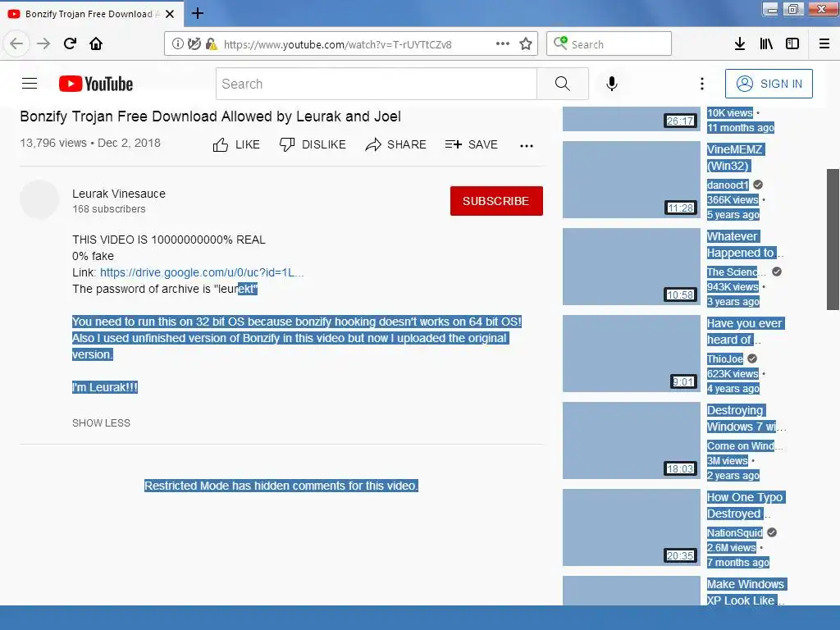
Task: Click the '168 subscribers' text
Action: coord(109,209)
